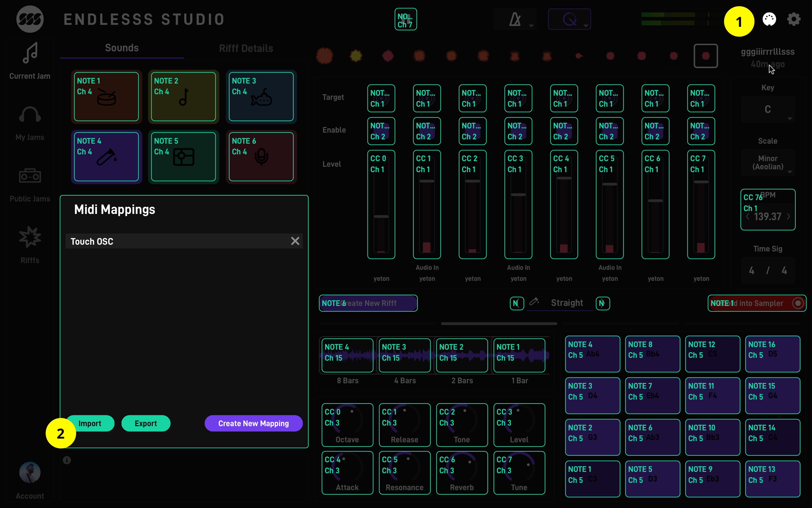Toggle Enable for CC 3 channel
This screenshot has height=508, width=812.
pyautogui.click(x=518, y=131)
